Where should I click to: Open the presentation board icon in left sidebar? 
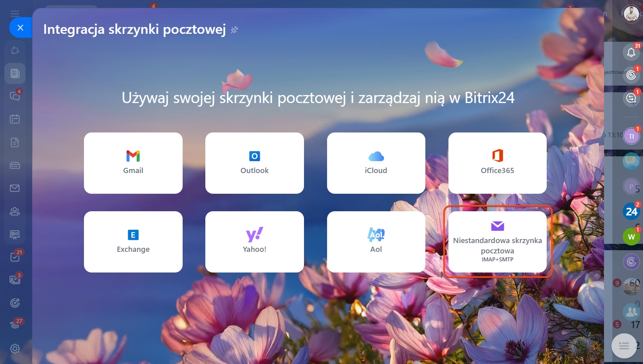15,234
